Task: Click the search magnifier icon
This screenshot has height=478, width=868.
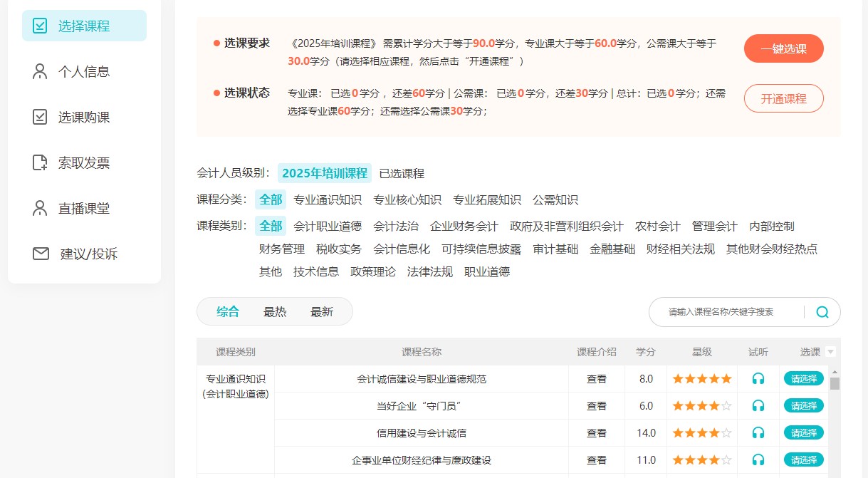Action: [822, 312]
